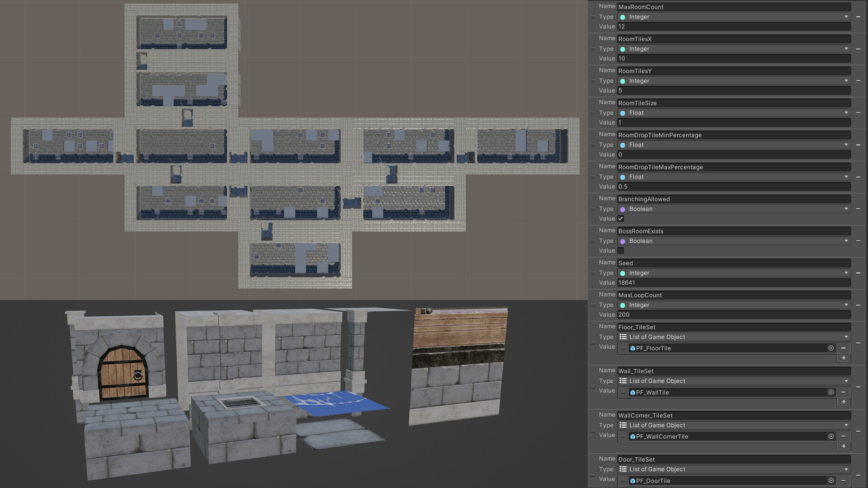Open the Type dropdown for MaxRoomCount

pos(846,17)
